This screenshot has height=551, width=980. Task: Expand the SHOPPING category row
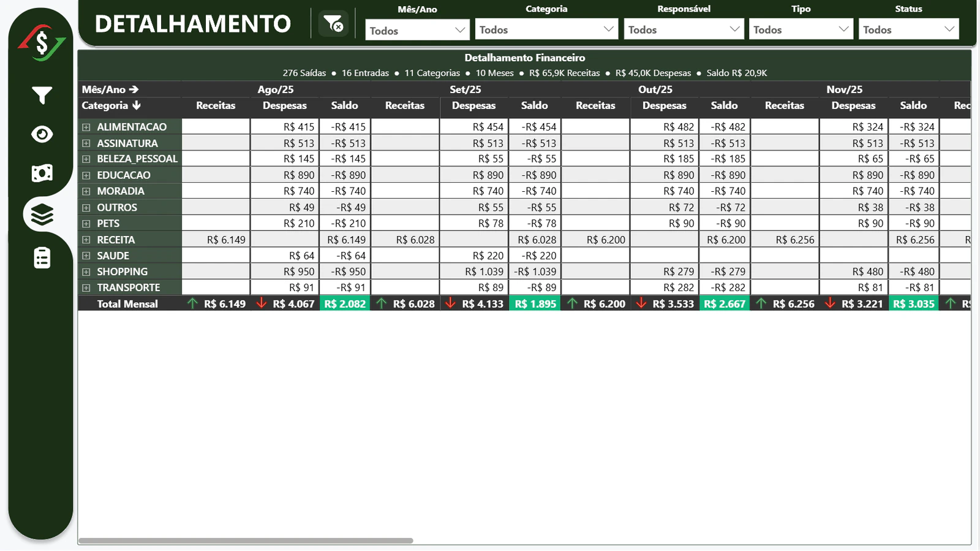tap(86, 272)
